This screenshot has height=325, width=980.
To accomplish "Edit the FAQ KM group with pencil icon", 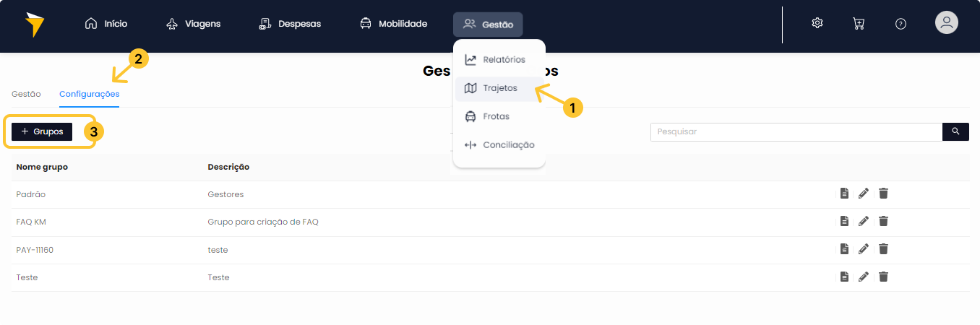I will pyautogui.click(x=864, y=222).
